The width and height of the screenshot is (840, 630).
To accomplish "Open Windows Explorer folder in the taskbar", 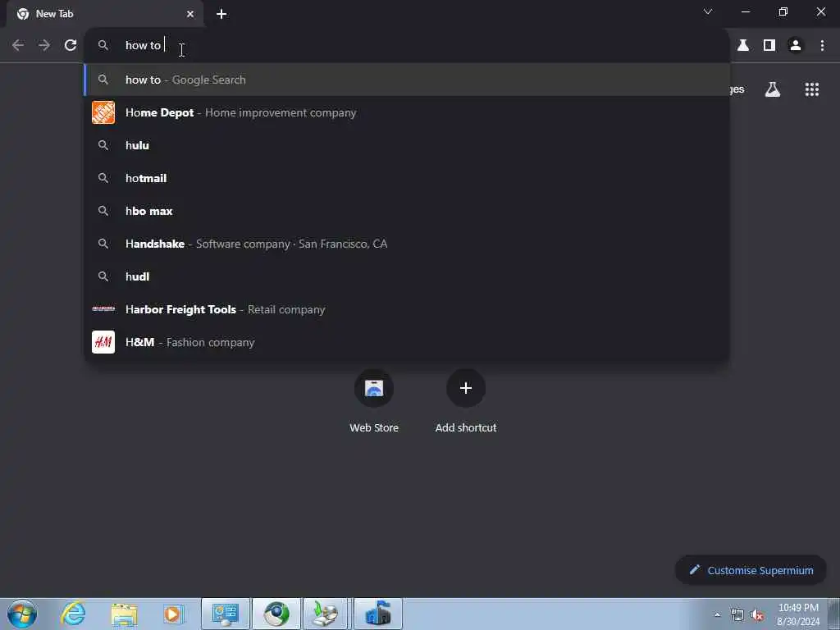I will coord(125,614).
